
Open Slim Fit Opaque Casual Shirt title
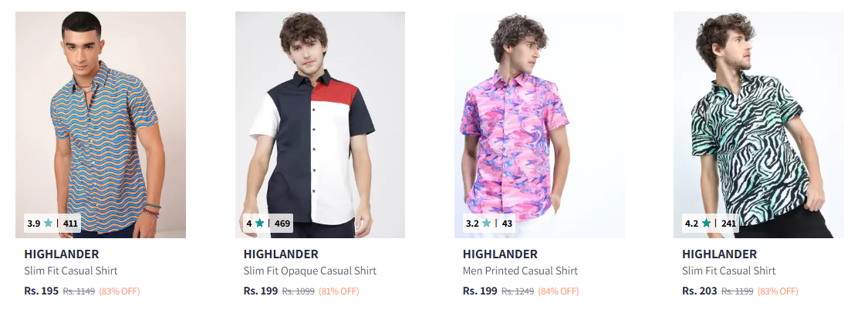pos(310,271)
